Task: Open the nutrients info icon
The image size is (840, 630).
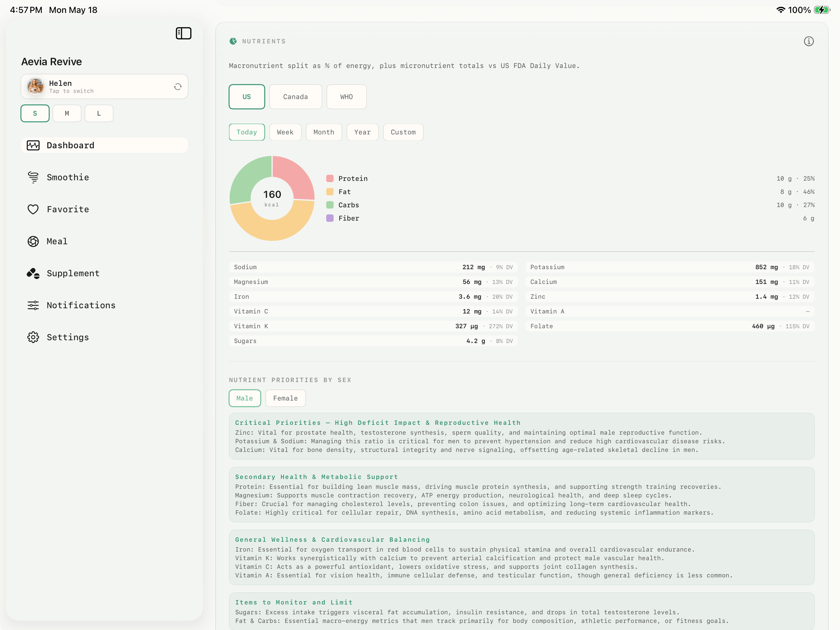Action: [x=808, y=41]
